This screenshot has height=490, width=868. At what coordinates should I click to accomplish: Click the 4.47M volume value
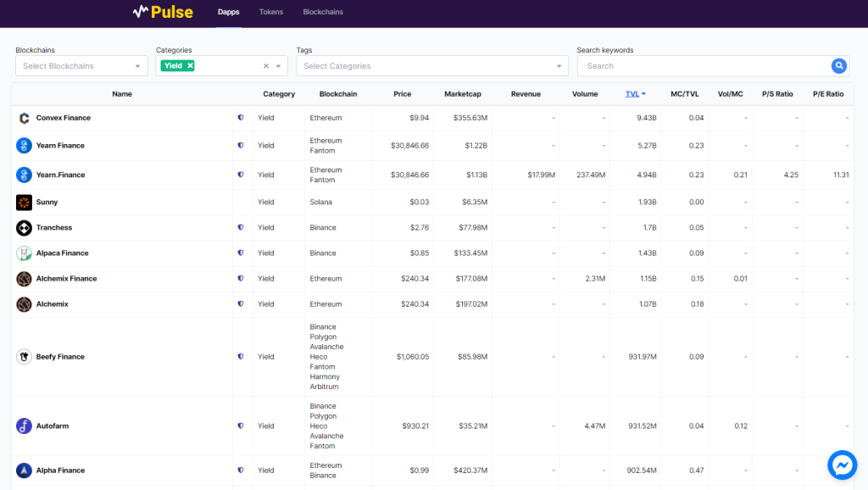coord(594,426)
